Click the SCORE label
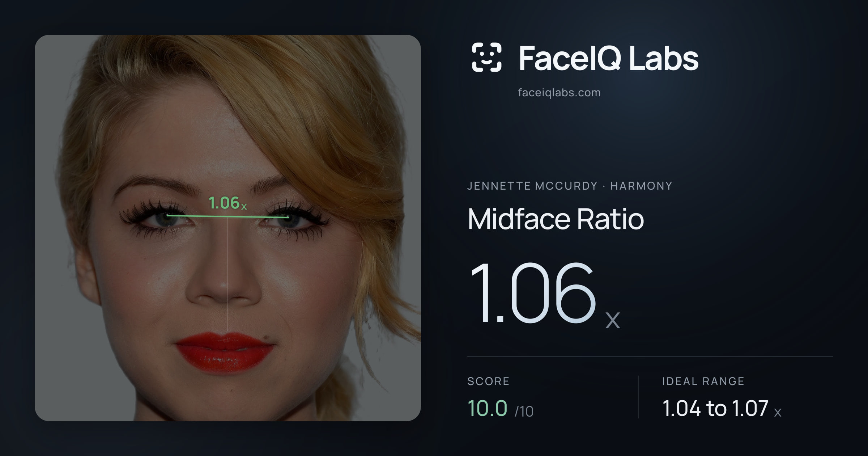Screen dimensions: 868x456 coord(488,381)
